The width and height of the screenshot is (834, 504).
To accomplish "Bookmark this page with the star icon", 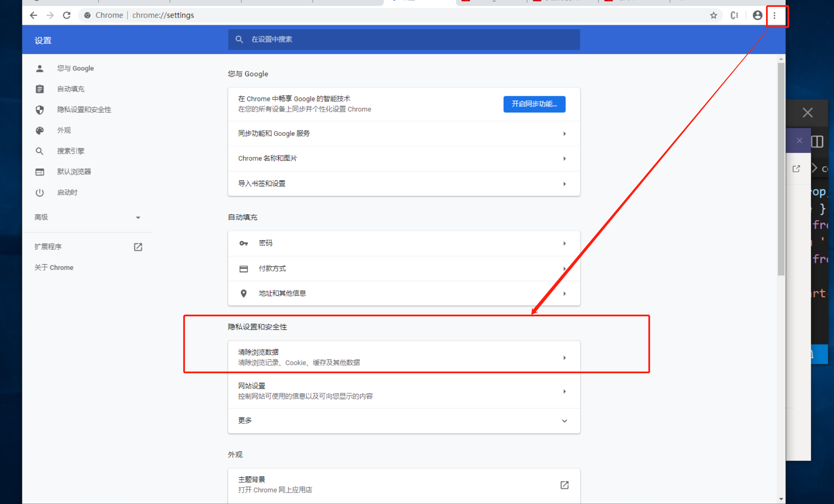I will coord(714,15).
